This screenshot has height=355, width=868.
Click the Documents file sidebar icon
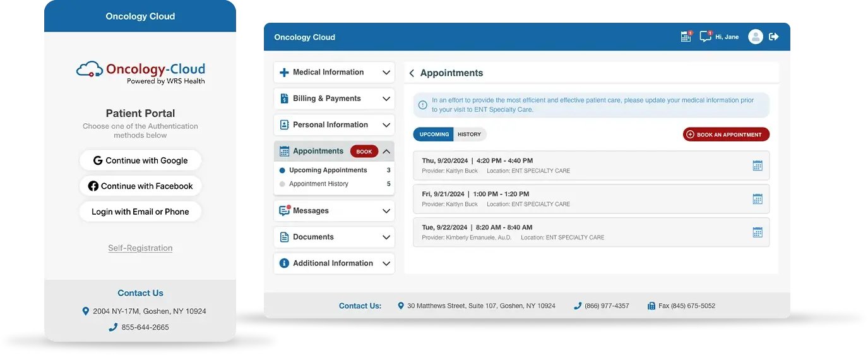[284, 237]
